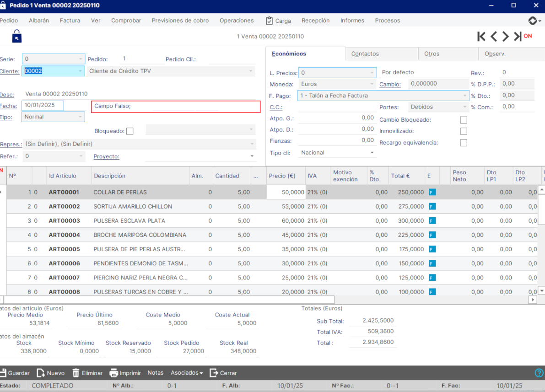Click the grid's horizontal scrollbar

(x=169, y=300)
